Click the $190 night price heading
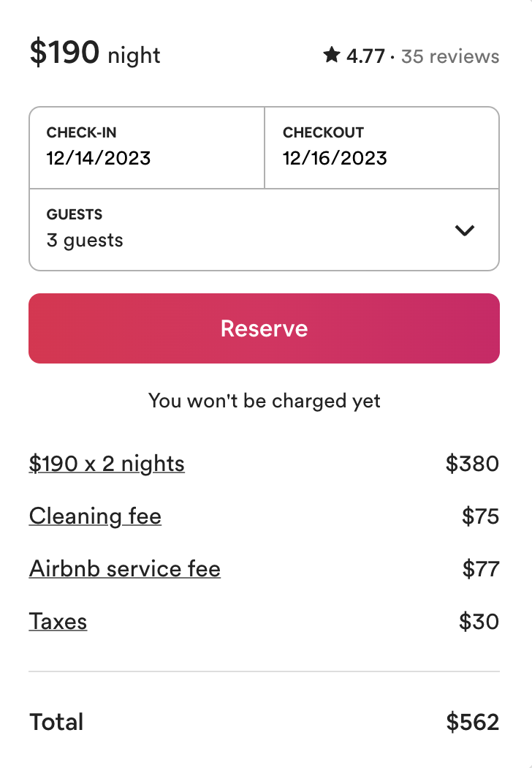532x768 pixels. [x=95, y=53]
